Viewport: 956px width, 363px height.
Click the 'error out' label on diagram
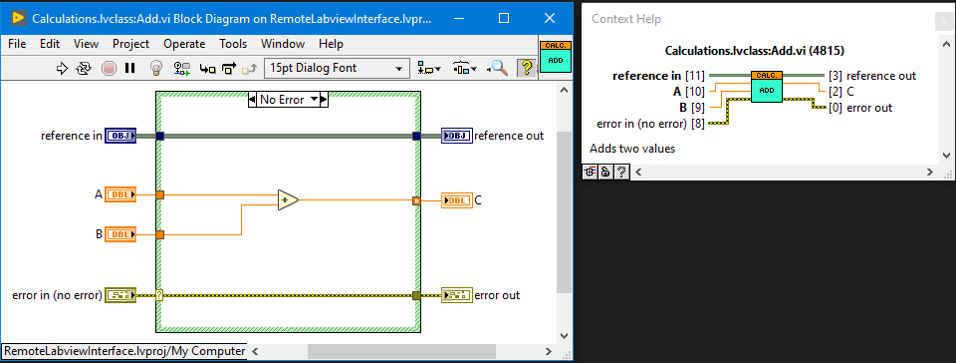pyautogui.click(x=497, y=295)
